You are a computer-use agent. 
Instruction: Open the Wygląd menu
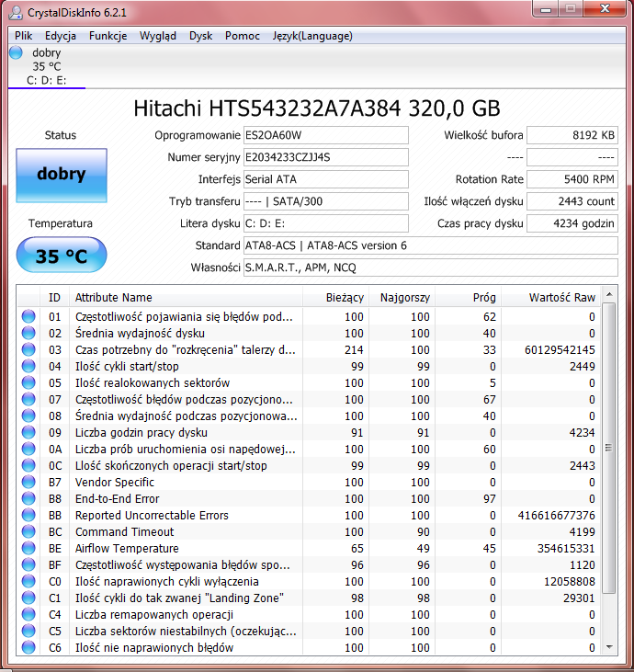(158, 36)
